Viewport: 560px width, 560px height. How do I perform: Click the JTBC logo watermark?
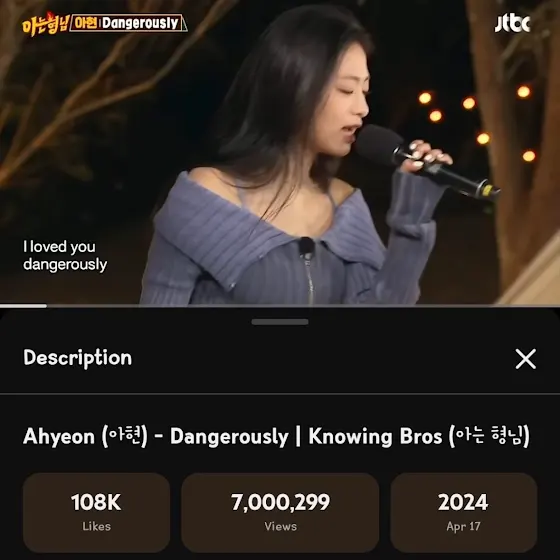[x=512, y=24]
